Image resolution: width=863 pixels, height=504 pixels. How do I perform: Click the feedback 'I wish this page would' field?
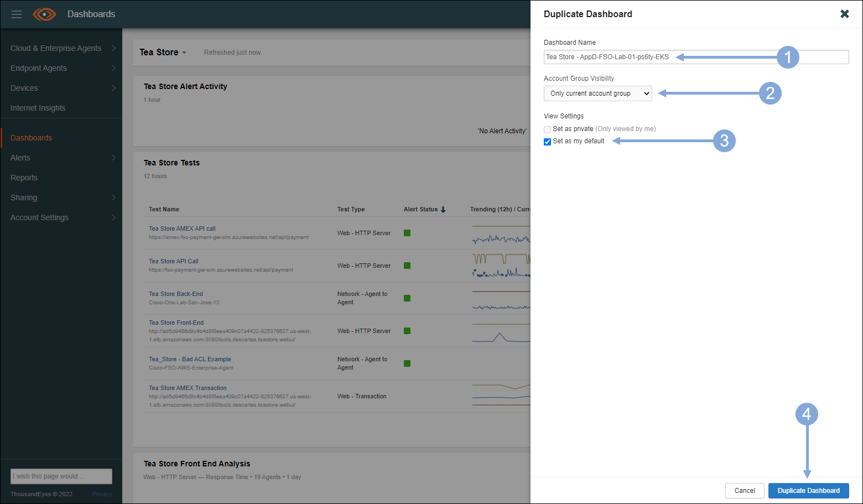click(61, 476)
